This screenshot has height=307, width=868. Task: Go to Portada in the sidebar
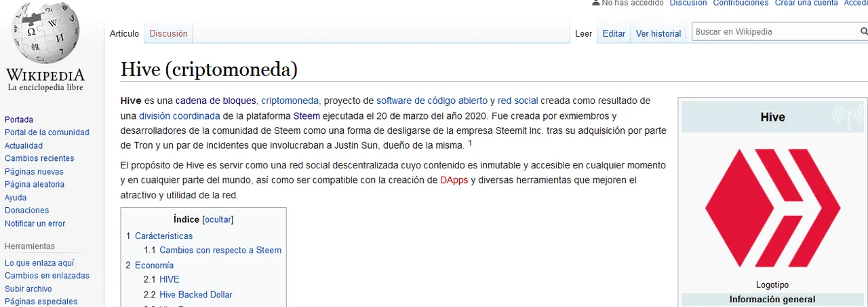click(x=19, y=120)
